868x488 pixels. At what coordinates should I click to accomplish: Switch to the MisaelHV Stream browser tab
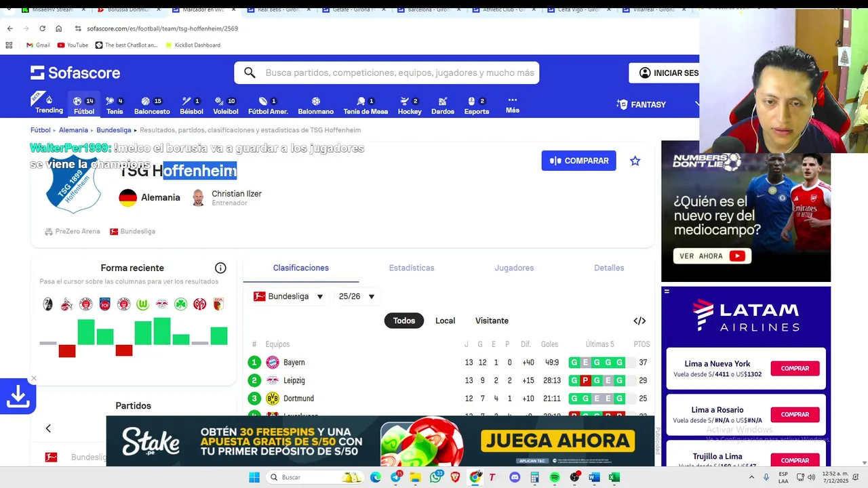[52, 9]
